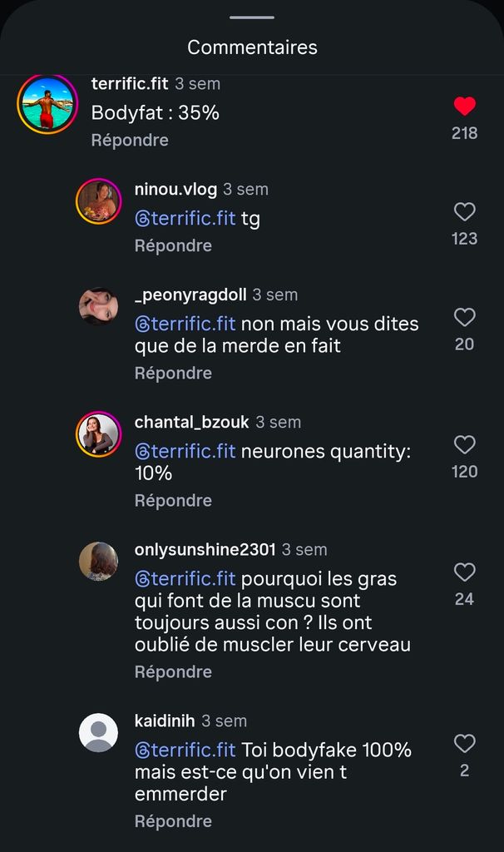Reply to terrific.fit's Bodyfat comment

(x=130, y=140)
